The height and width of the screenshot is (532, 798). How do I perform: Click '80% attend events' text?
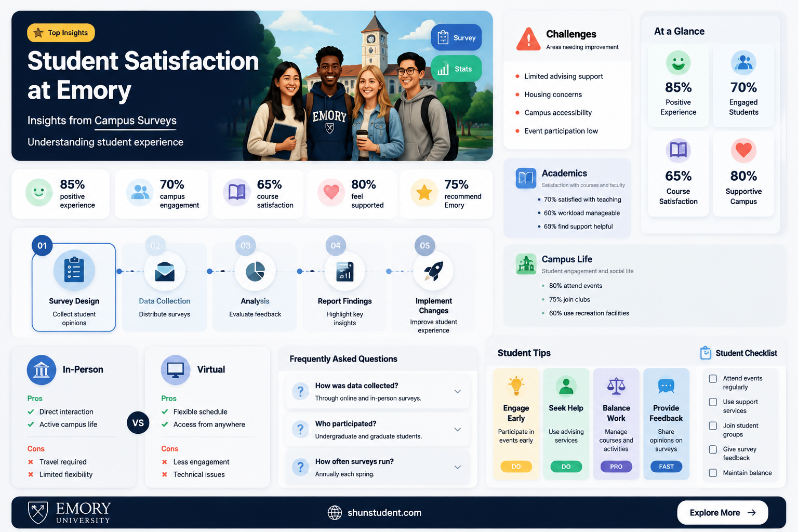click(576, 286)
